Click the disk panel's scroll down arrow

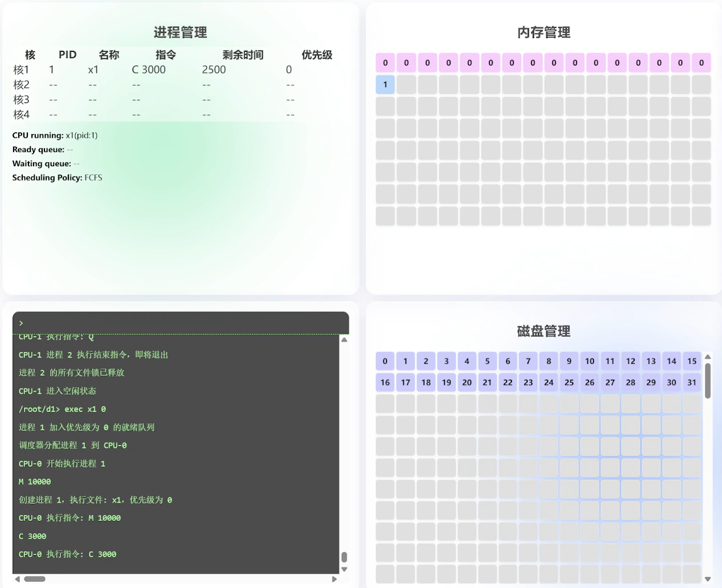[708, 579]
